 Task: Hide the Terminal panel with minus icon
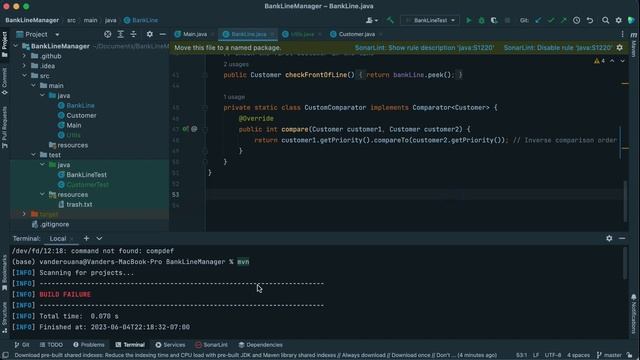pos(622,238)
